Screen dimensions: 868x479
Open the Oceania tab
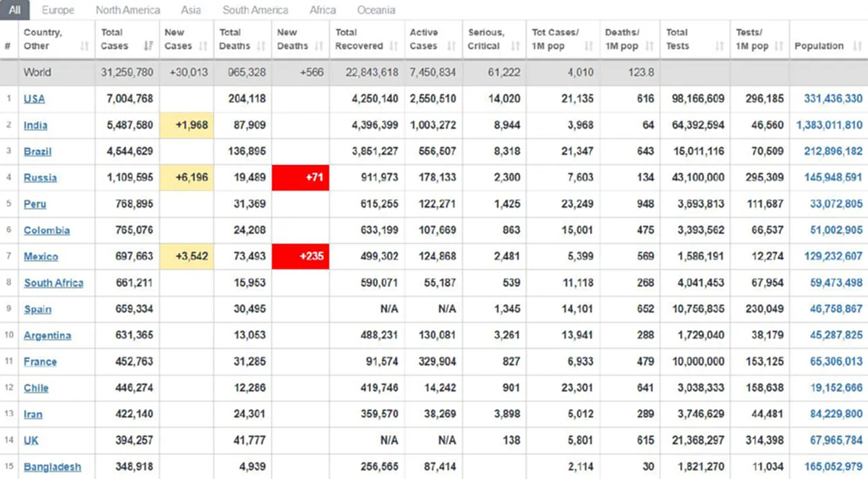[x=376, y=10]
